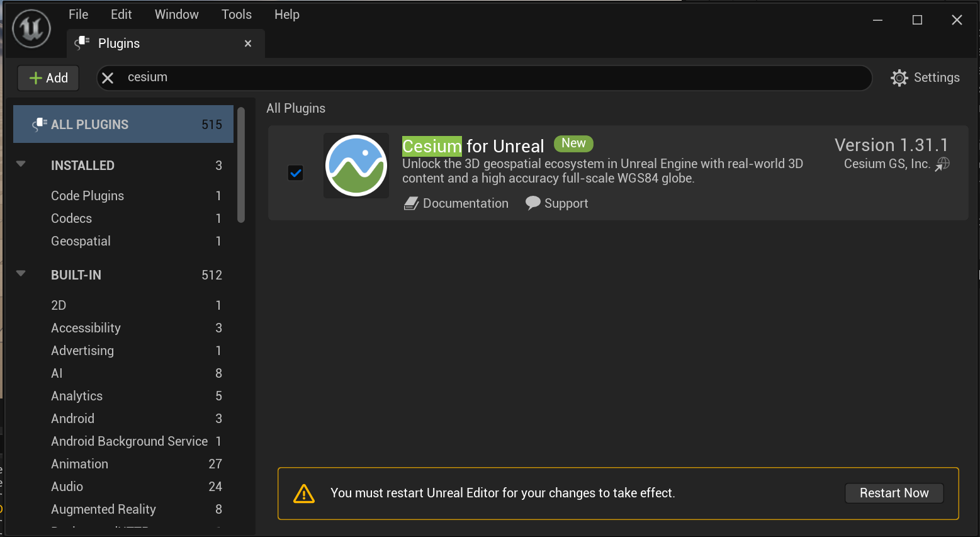Open the Cesium Documentation link
980x537 pixels.
pyautogui.click(x=456, y=203)
